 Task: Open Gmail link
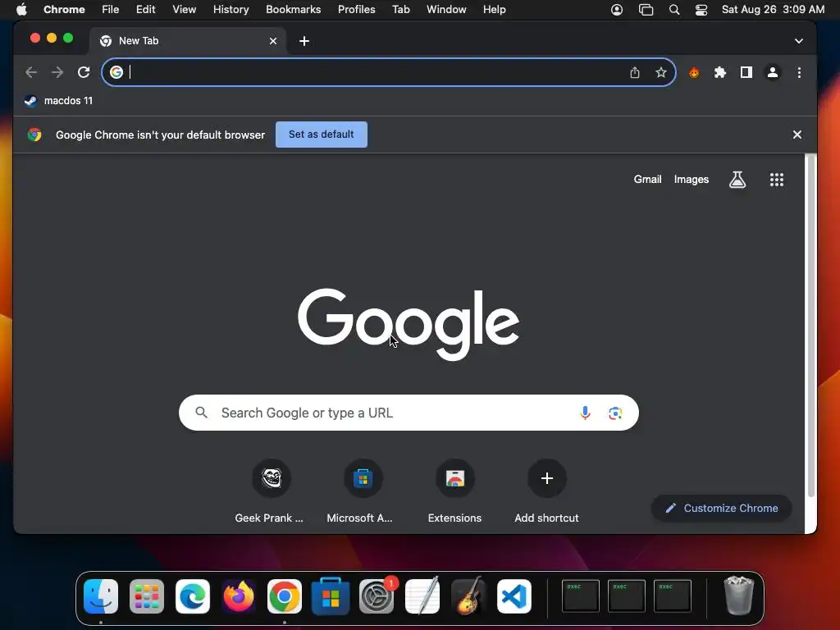click(x=648, y=180)
